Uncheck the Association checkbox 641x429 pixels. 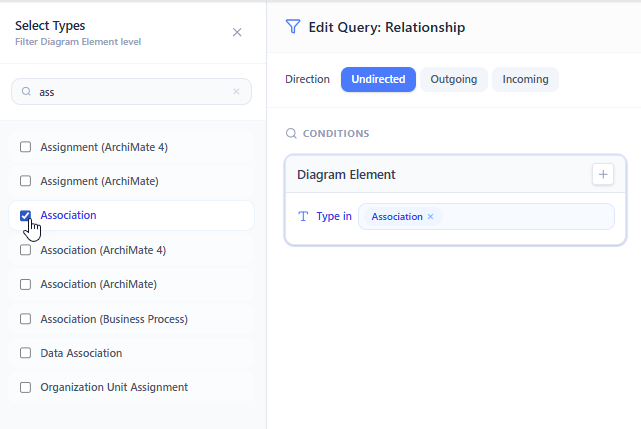pyautogui.click(x=25, y=216)
